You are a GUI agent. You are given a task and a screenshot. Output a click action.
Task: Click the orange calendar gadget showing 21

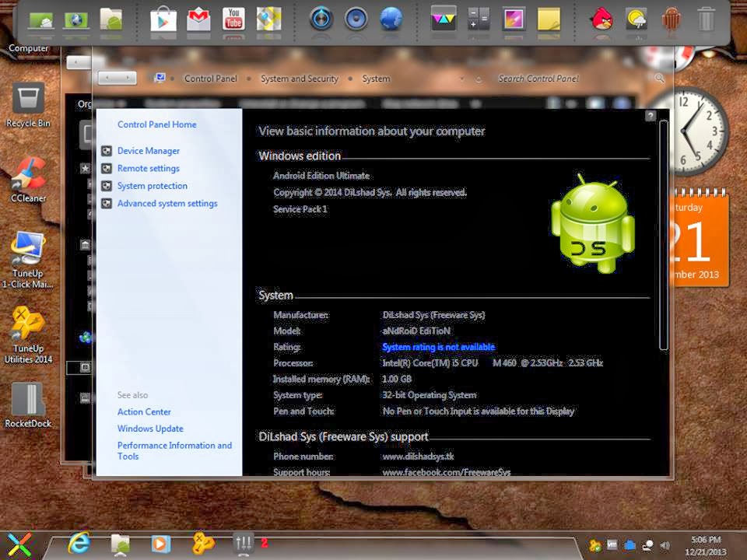(x=700, y=238)
